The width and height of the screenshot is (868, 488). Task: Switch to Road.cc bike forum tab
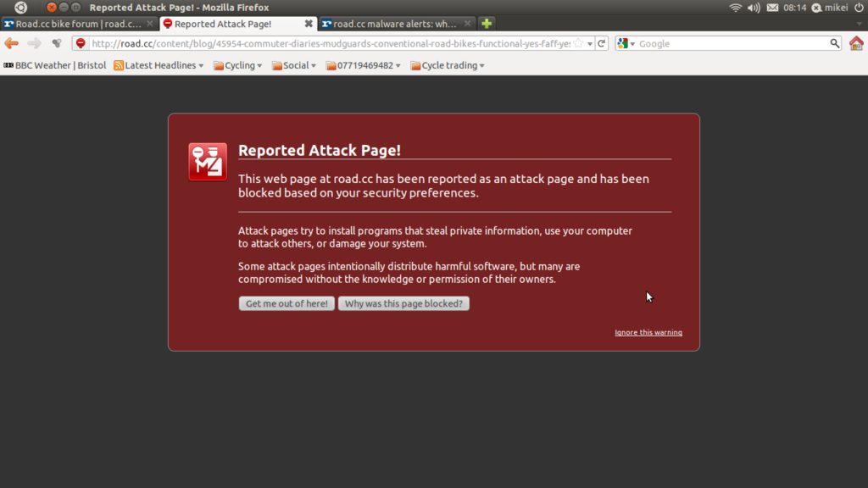pyautogui.click(x=79, y=24)
